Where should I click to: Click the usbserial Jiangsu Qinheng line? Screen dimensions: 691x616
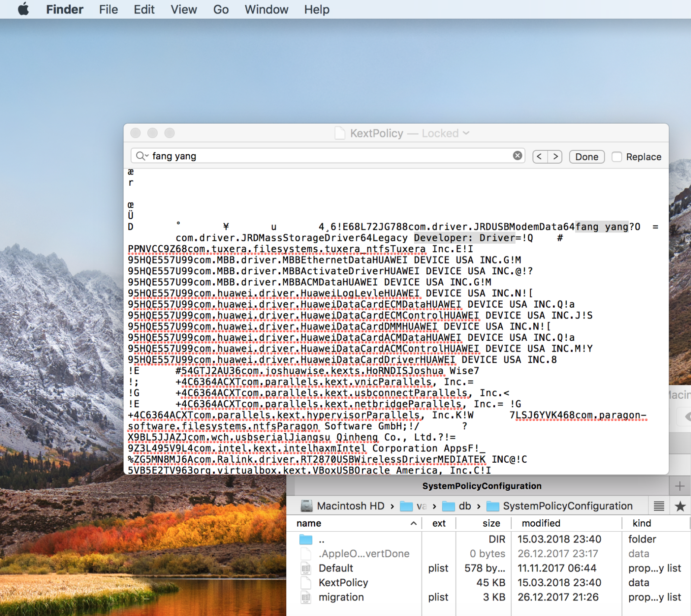(292, 438)
